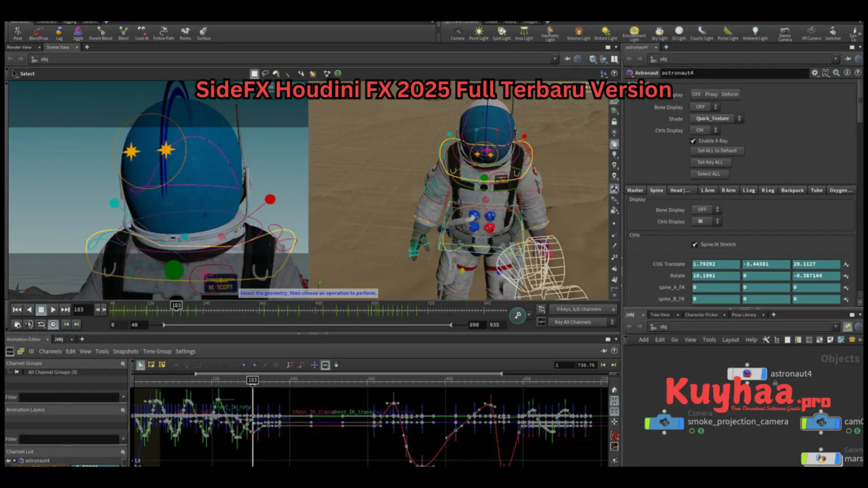
Task: Switch to the Scene View tab
Action: 58,47
